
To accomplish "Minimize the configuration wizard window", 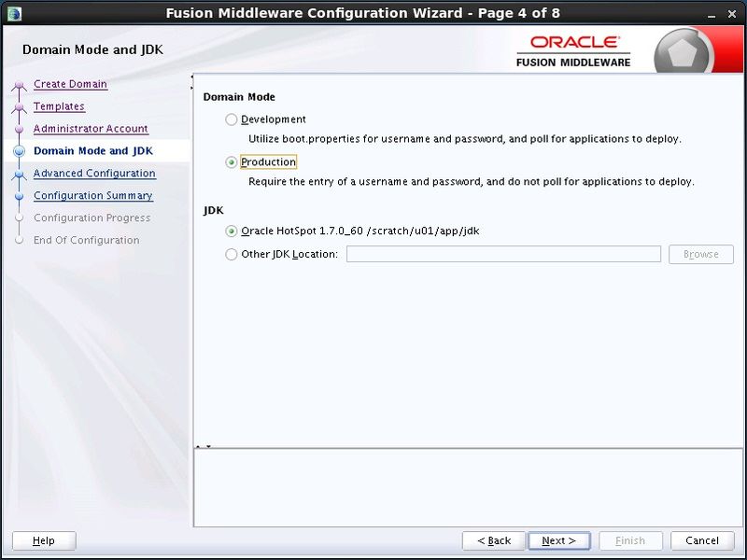I will pyautogui.click(x=712, y=14).
